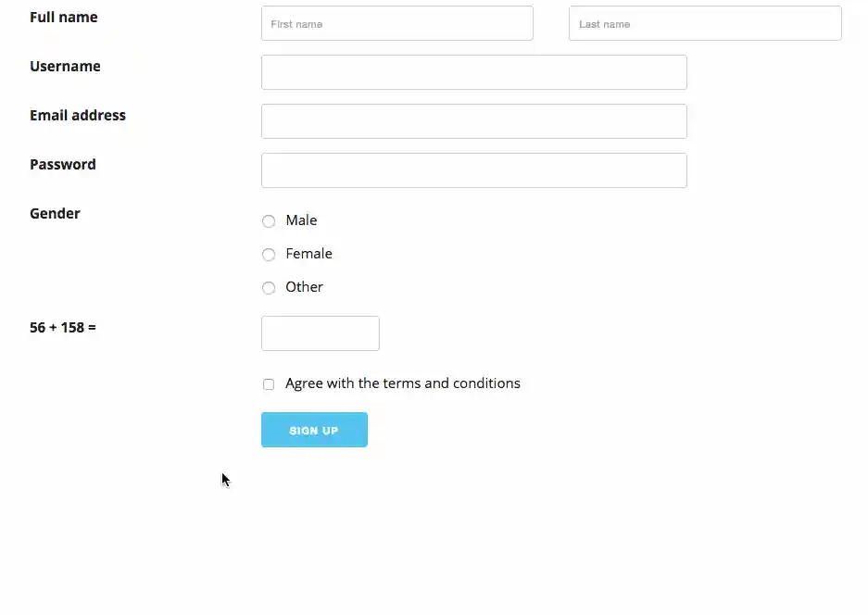The image size is (868, 615).
Task: Click into the Username field
Action: pos(473,72)
